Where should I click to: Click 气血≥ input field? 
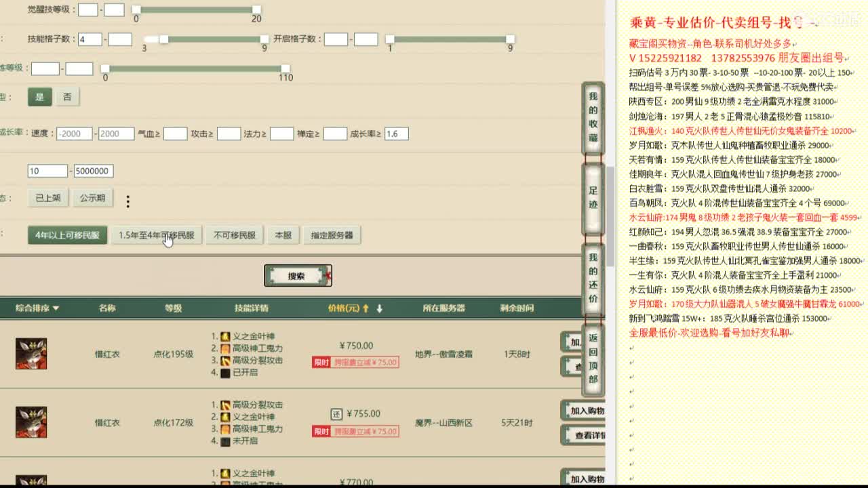pos(175,134)
